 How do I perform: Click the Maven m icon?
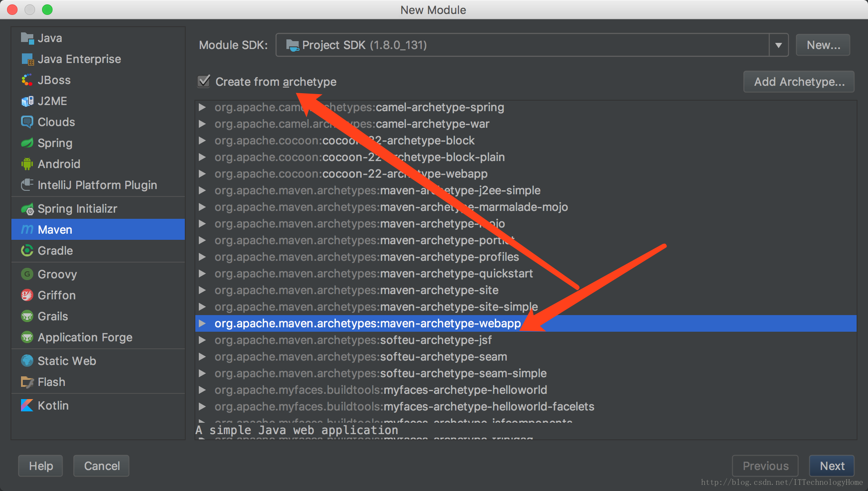(27, 230)
